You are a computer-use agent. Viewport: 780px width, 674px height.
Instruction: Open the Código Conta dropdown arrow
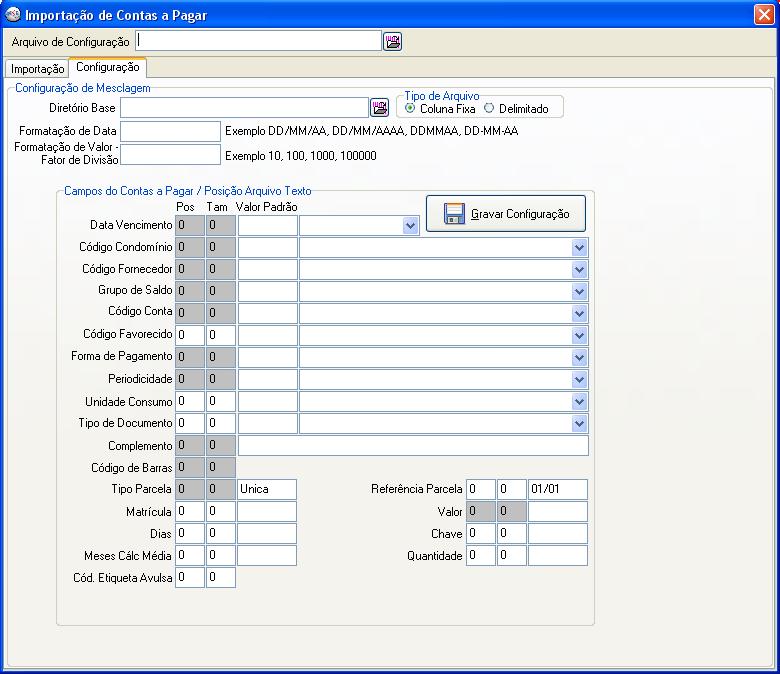(x=579, y=313)
